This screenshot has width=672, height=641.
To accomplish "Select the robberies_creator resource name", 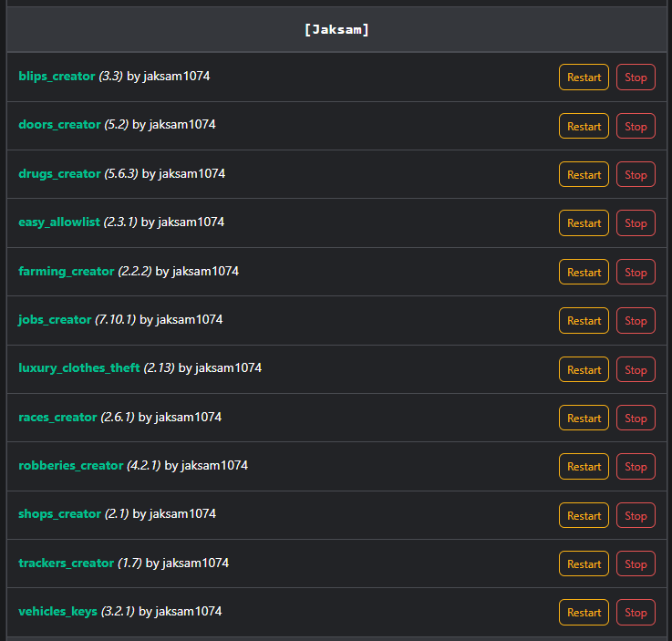I will point(70,466).
